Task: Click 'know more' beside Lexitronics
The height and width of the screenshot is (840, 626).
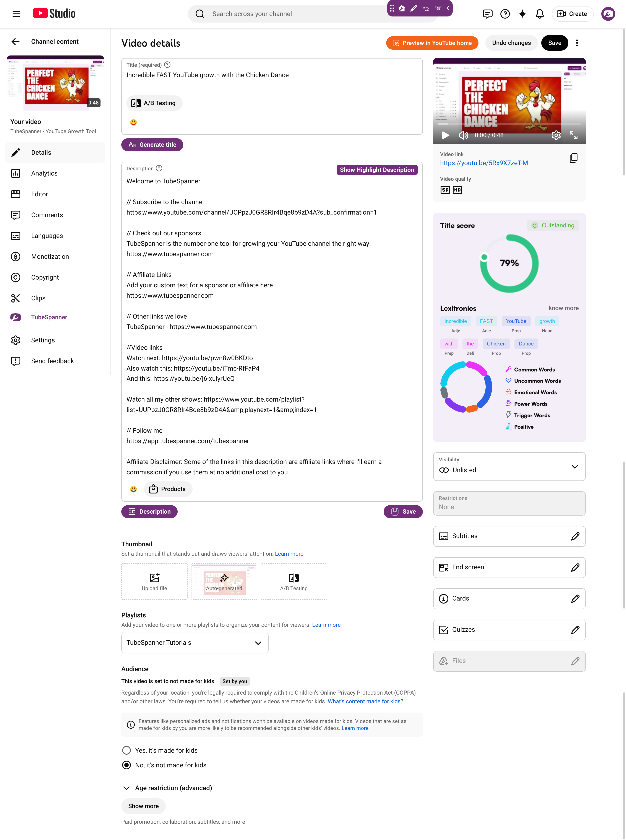Action: click(x=563, y=308)
